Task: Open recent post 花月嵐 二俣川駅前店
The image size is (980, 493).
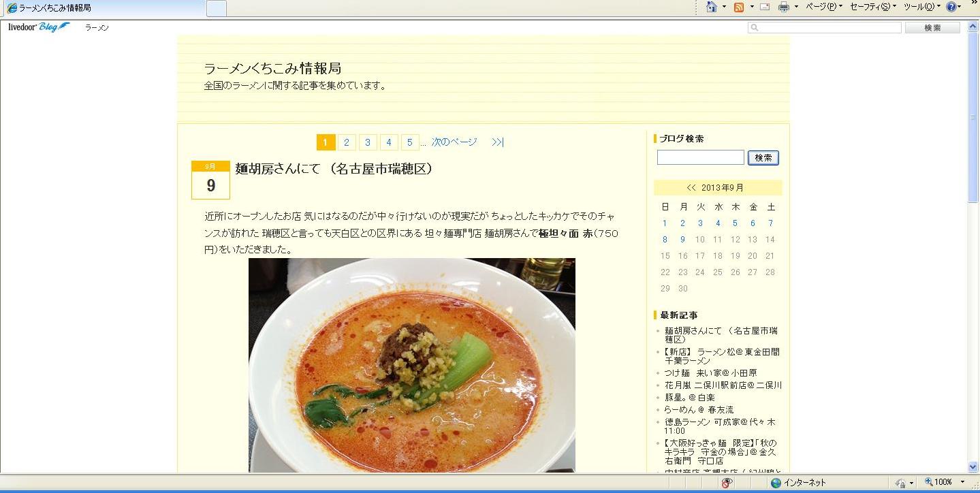Action: [x=723, y=385]
